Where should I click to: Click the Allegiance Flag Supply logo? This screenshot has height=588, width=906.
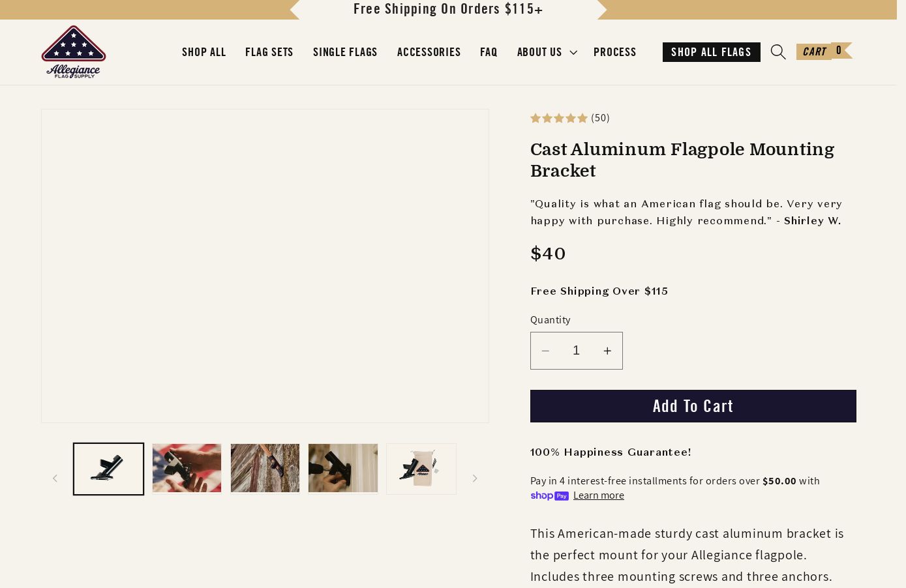click(74, 52)
